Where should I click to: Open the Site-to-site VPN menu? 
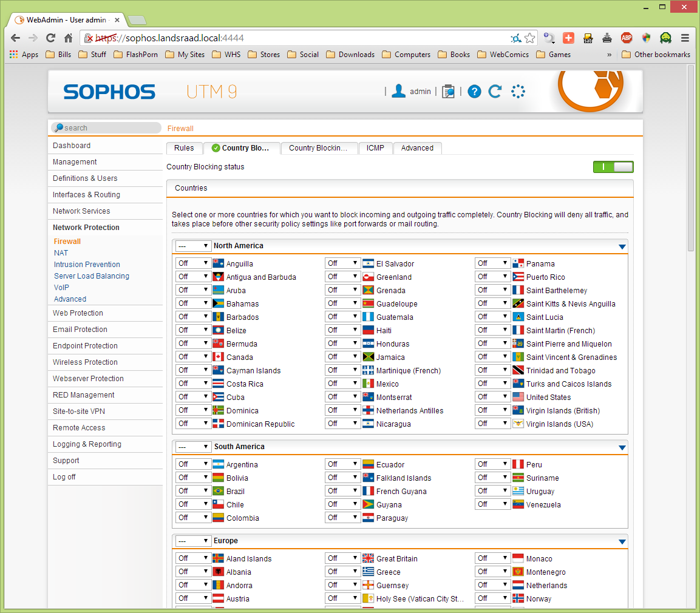point(106,411)
